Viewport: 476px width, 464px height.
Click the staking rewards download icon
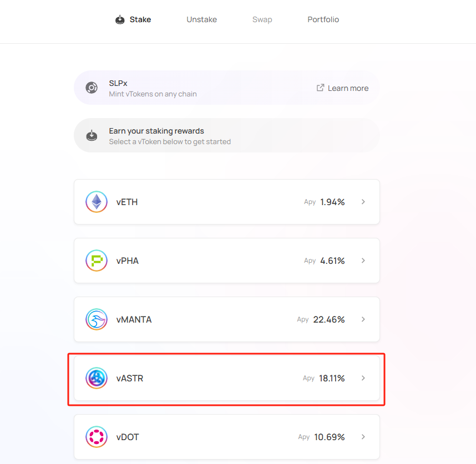pyautogui.click(x=92, y=135)
